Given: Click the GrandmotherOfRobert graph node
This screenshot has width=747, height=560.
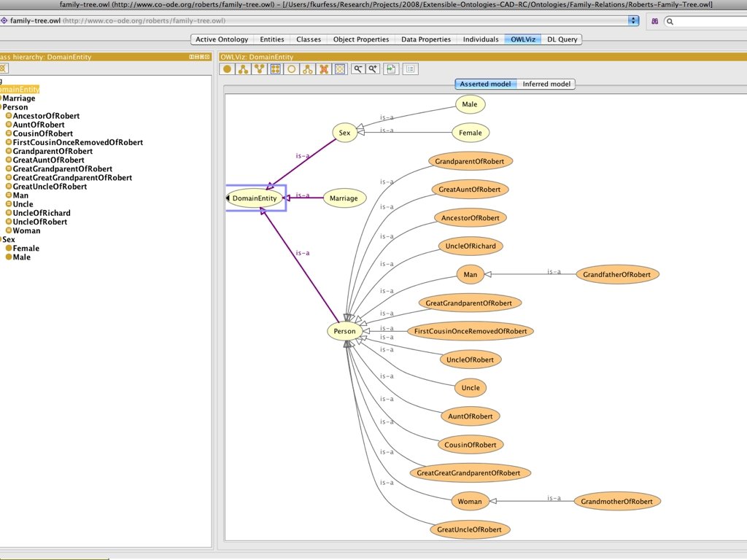Looking at the screenshot, I should pyautogui.click(x=616, y=502).
